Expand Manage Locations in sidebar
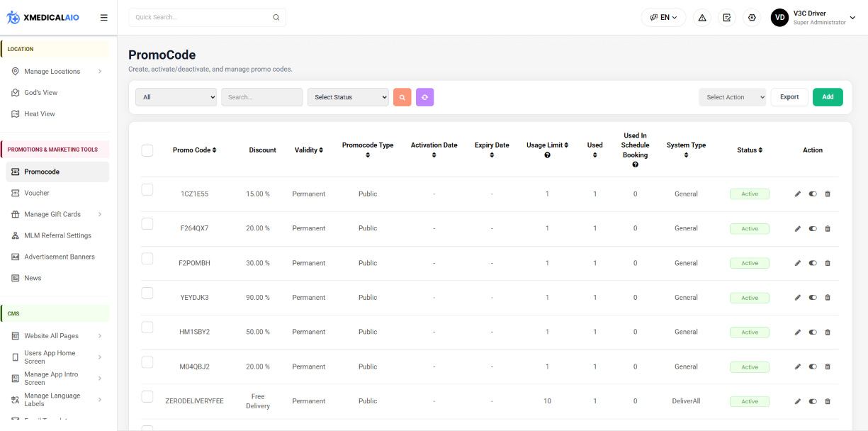The height and width of the screenshot is (431, 868). (57, 72)
